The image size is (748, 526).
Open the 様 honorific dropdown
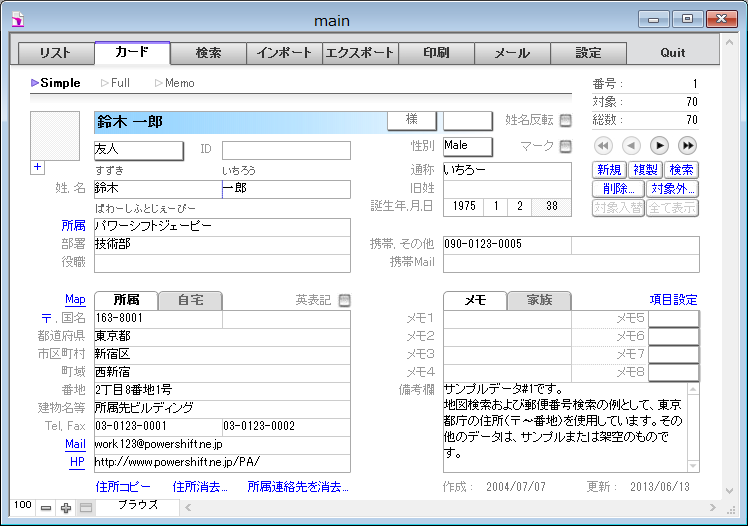[412, 120]
